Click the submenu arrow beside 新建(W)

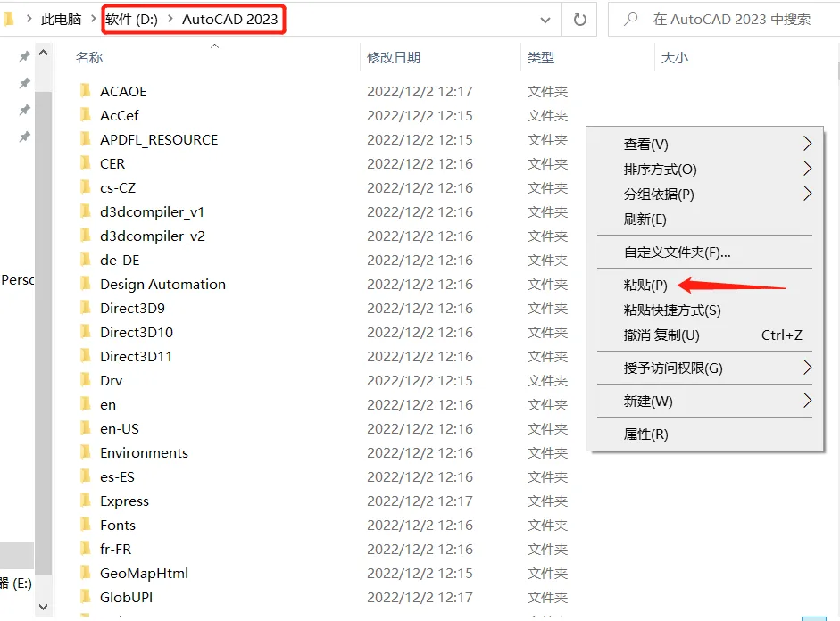coord(807,401)
